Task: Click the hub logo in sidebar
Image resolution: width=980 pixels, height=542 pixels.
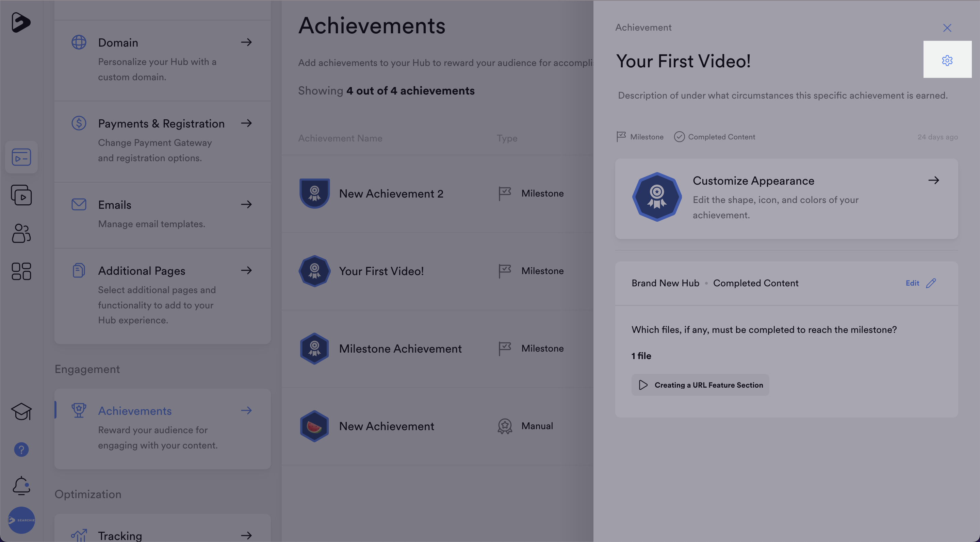Action: [x=21, y=22]
